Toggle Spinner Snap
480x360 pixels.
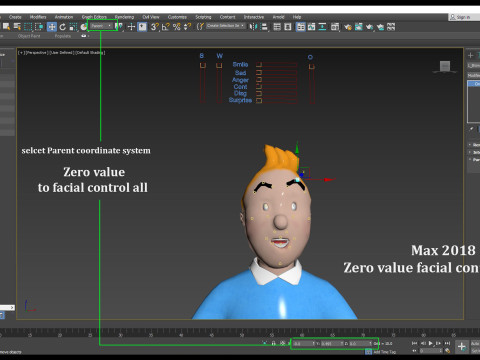pos(187,27)
